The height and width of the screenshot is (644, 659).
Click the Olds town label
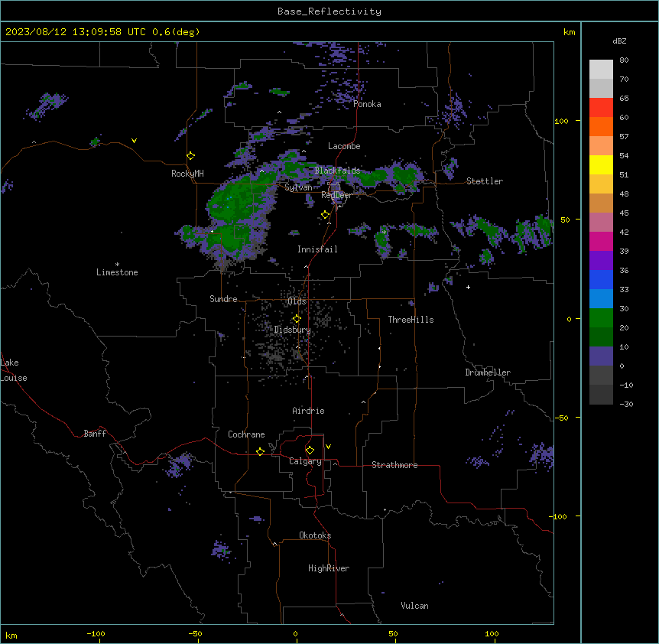pos(297,301)
